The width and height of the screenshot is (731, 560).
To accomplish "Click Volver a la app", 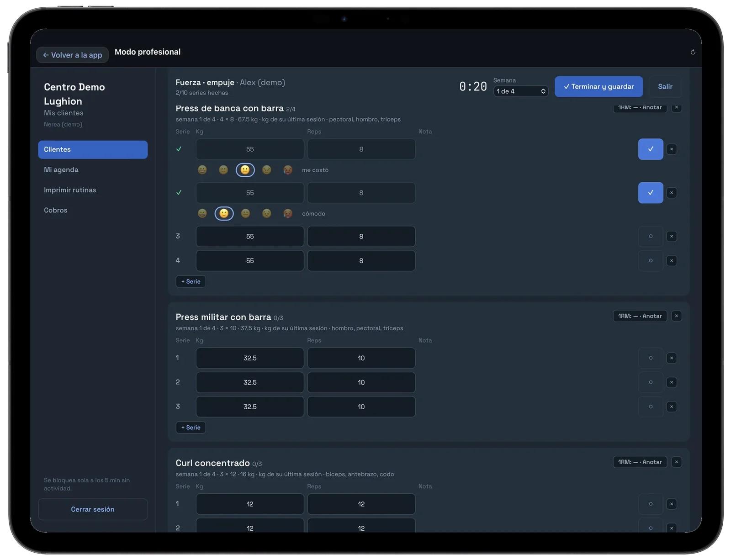I will 72,55.
